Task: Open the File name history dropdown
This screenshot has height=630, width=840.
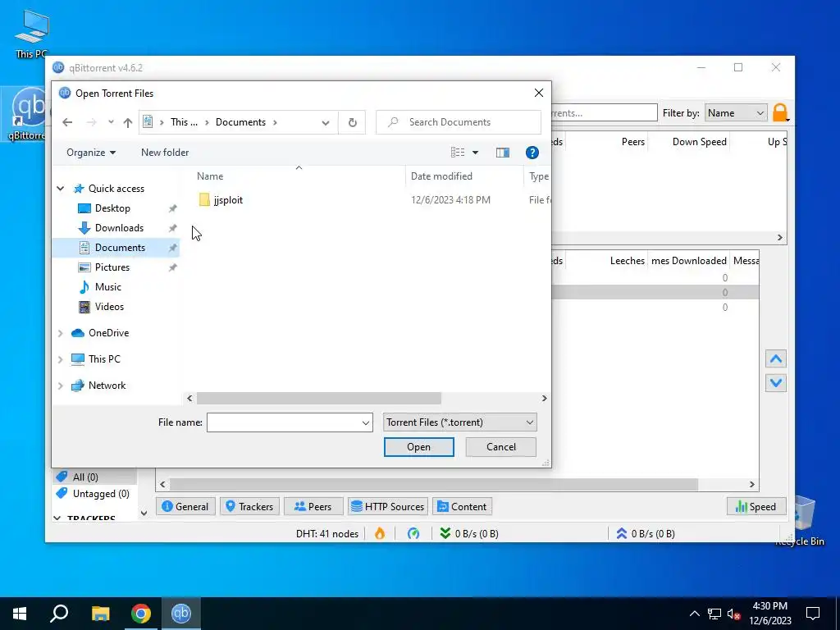Action: [365, 422]
